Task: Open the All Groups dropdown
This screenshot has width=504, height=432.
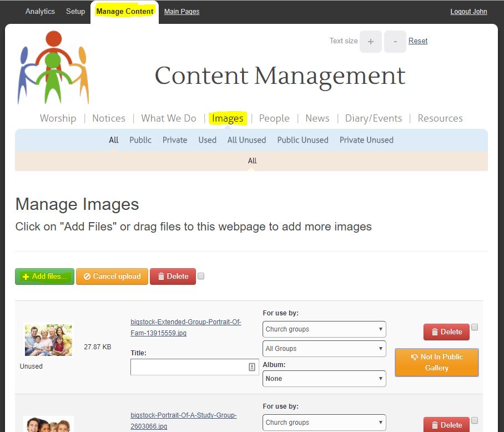Action: coord(324,349)
